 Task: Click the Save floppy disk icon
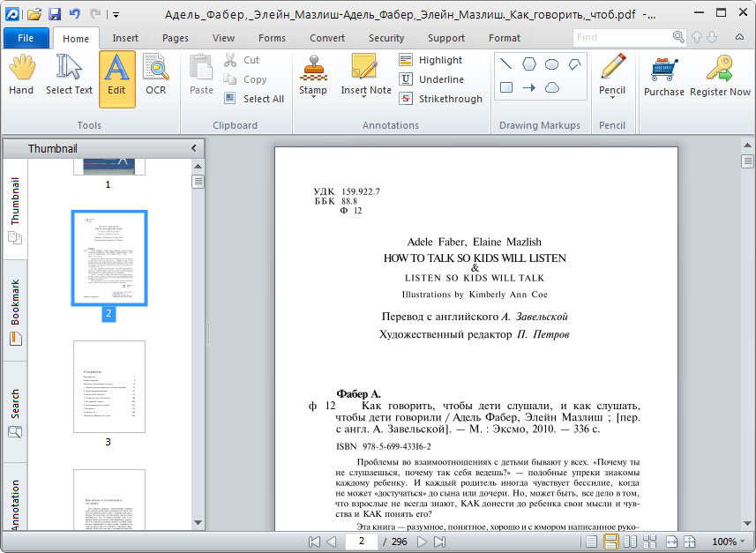(55, 14)
